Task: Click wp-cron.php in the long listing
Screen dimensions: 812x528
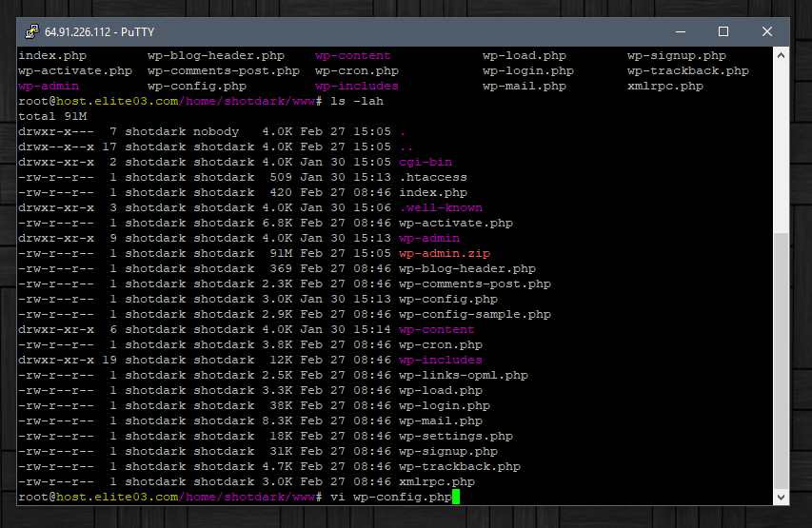Action: (441, 344)
